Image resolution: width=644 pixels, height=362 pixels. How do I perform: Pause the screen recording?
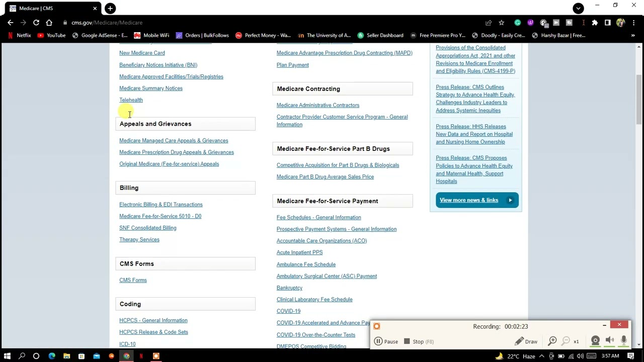coord(386,342)
